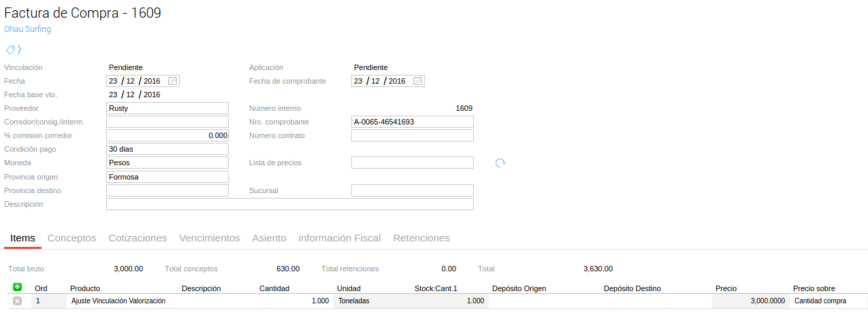Screen dimensions: 868x321
Task: Add a new item row with green plus
Action: tap(18, 288)
